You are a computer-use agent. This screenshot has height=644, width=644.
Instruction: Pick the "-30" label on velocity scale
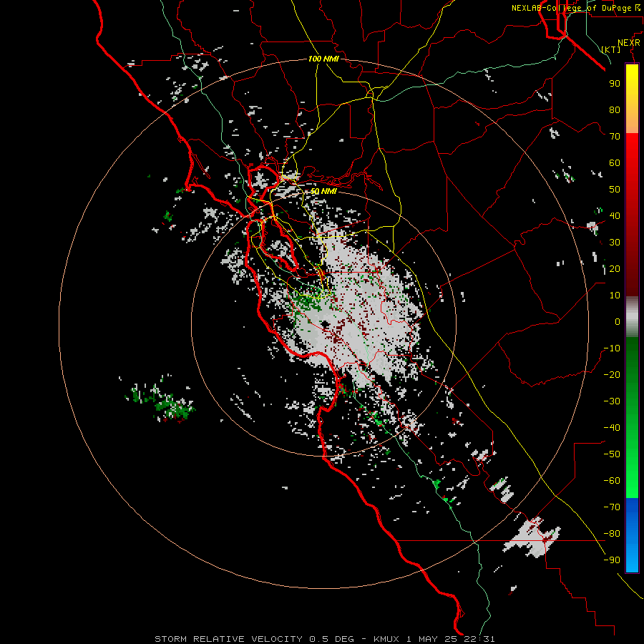[x=612, y=401]
